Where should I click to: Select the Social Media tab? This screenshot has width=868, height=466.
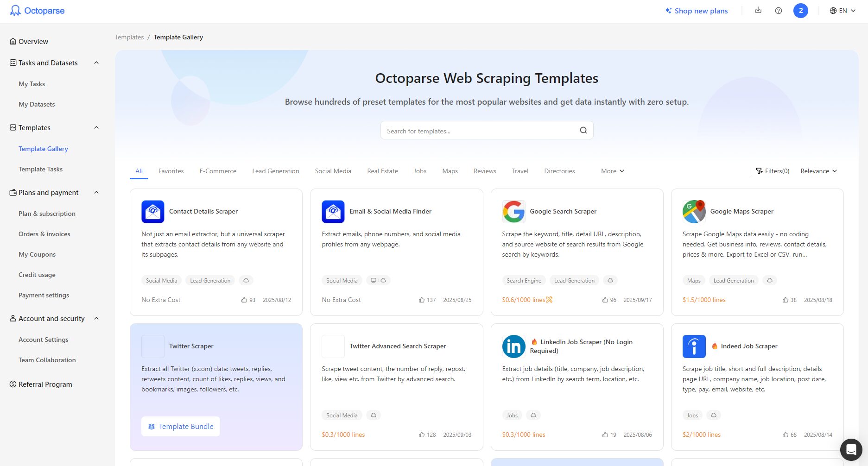333,171
